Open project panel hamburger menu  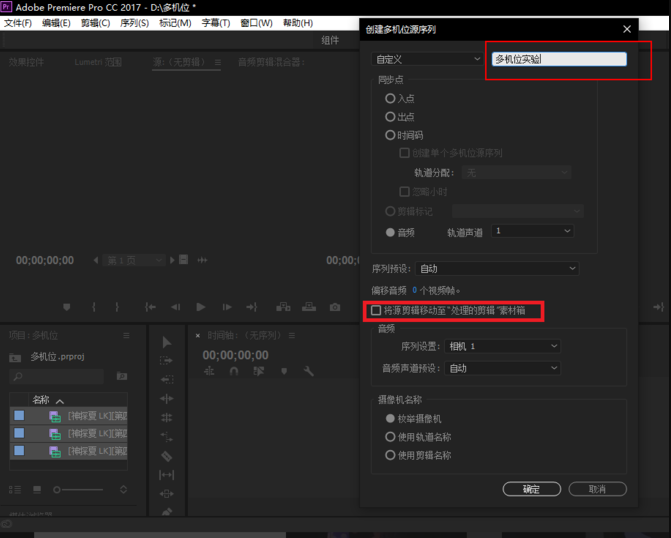(126, 336)
